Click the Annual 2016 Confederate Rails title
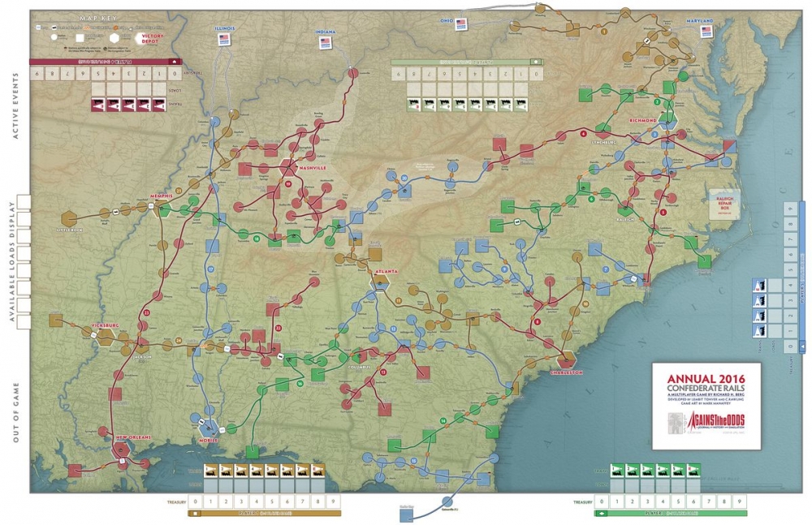Viewport: 812px width, 525px height. (x=706, y=383)
